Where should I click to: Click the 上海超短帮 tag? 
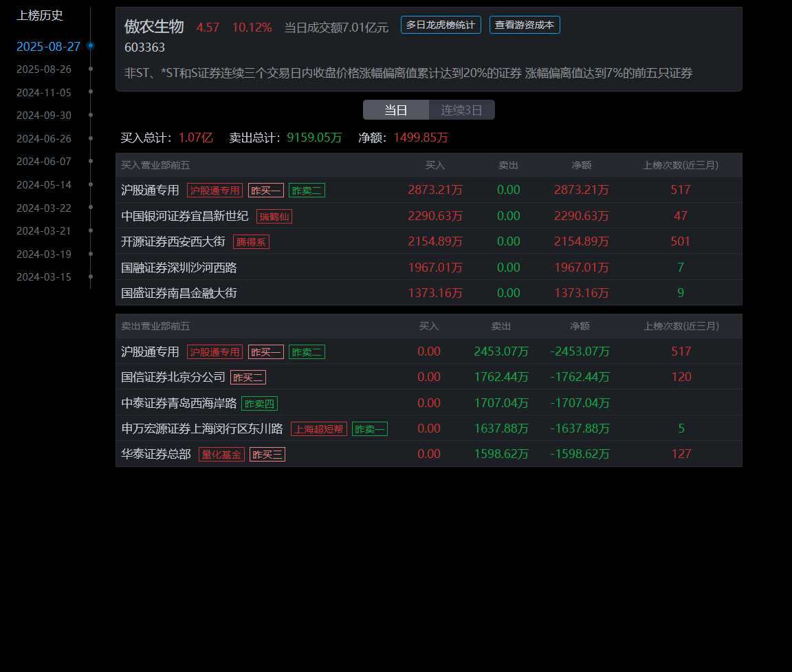pos(319,429)
